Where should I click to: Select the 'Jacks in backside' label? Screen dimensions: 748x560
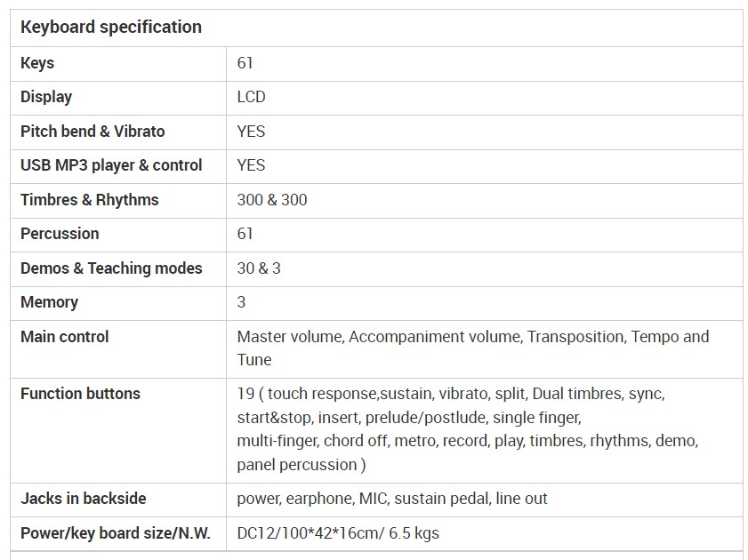click(x=83, y=499)
